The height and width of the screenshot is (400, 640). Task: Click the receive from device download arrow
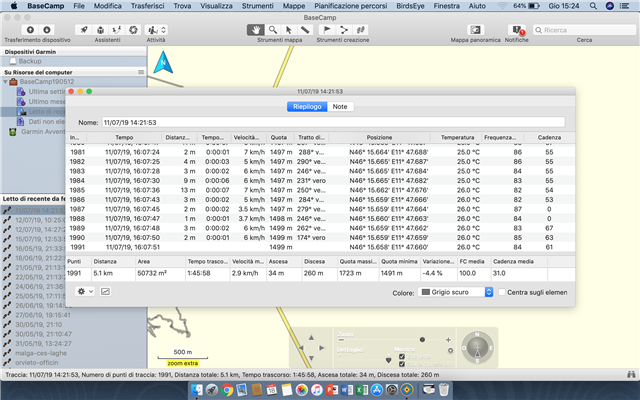point(47,30)
